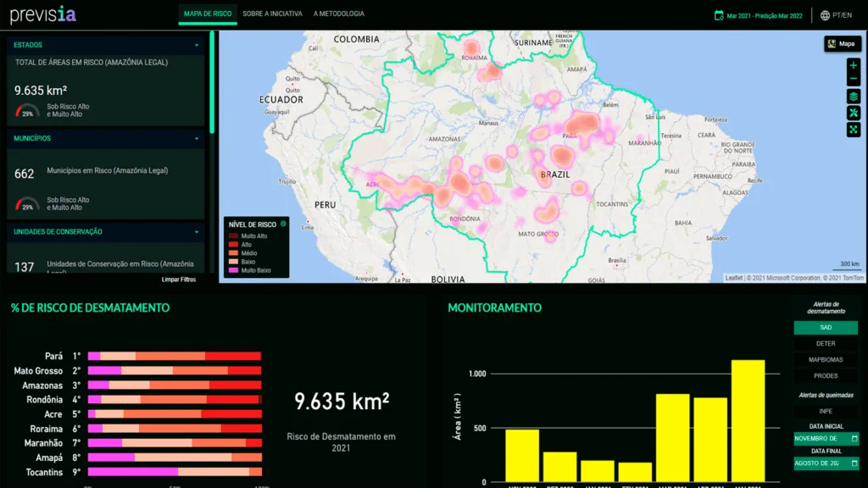This screenshot has width=868, height=488.
Task: Open the Data Final calendar icon
Action: [x=854, y=463]
